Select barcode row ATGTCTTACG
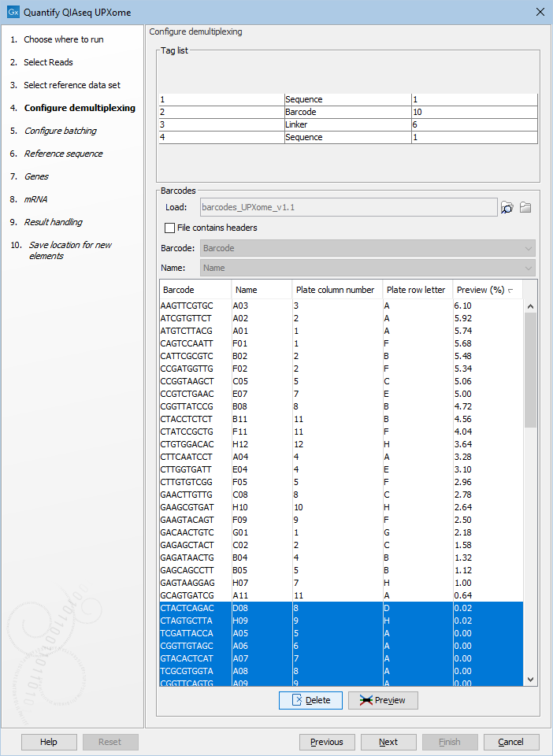Viewport: 553px width, 756px height. pyautogui.click(x=341, y=332)
